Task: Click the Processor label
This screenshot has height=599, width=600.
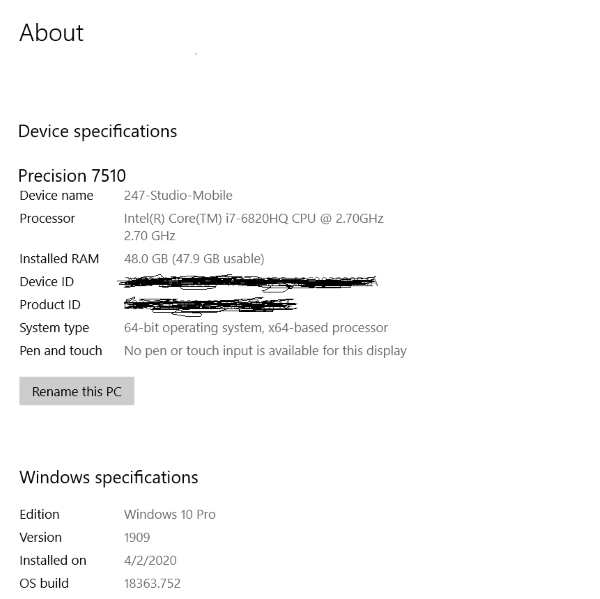Action: 47,219
